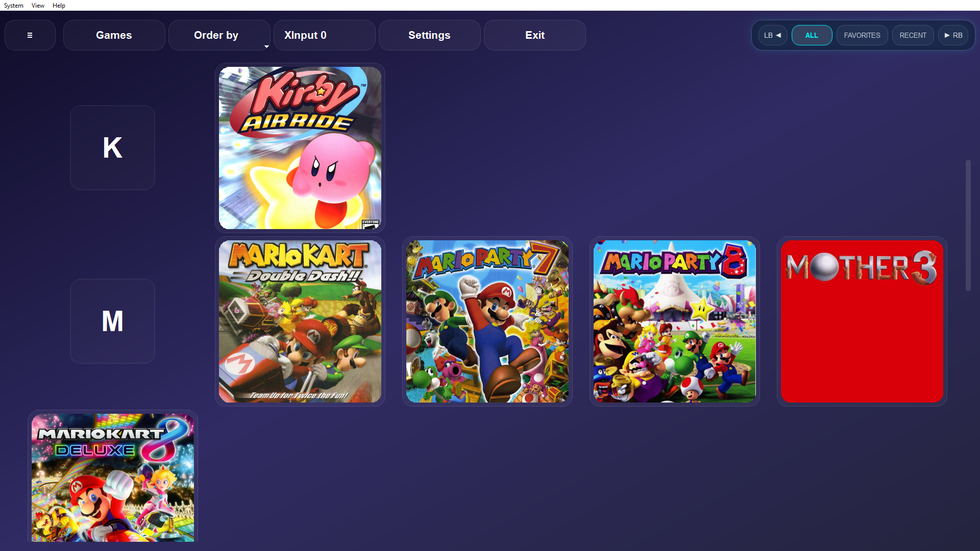980x551 pixels.
Task: Open the View menu
Action: point(38,6)
